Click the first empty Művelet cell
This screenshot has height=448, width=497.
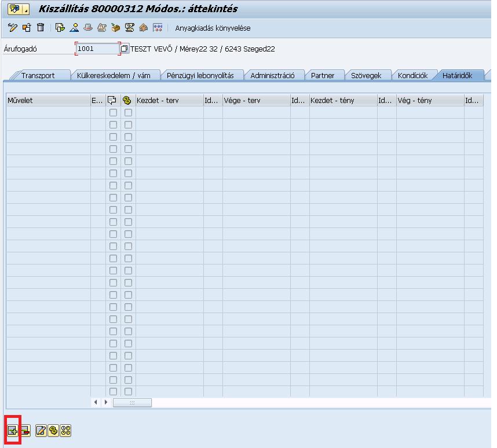(x=48, y=112)
